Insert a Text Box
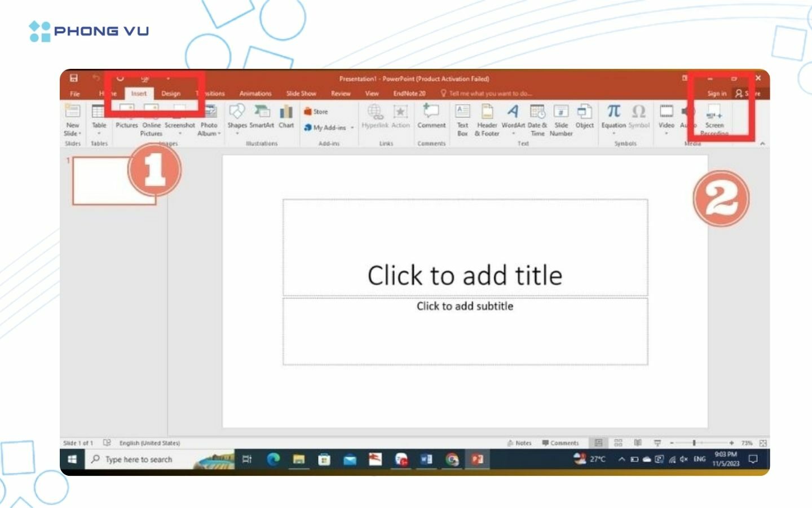Image resolution: width=812 pixels, height=508 pixels. (462, 120)
